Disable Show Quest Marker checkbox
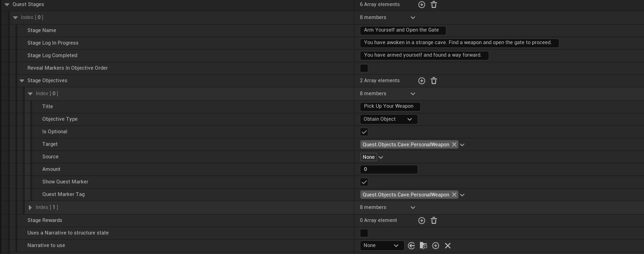This screenshot has height=254, width=644. pos(364,182)
